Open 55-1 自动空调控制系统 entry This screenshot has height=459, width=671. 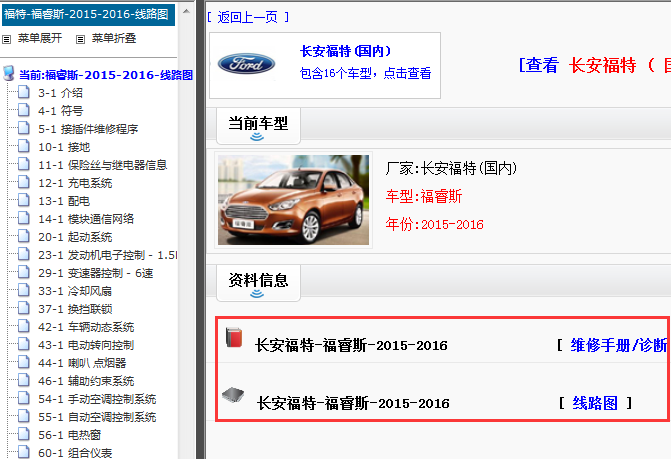click(x=97, y=417)
